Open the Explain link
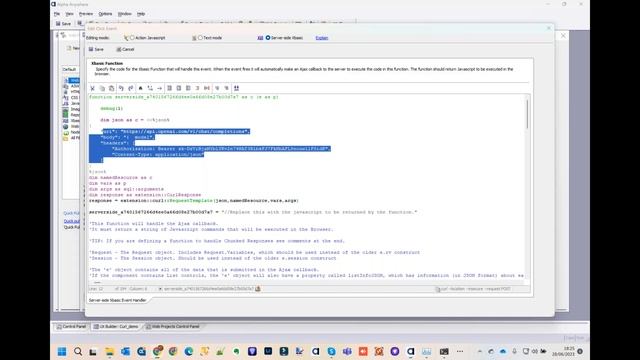The image size is (640, 360). (x=322, y=38)
